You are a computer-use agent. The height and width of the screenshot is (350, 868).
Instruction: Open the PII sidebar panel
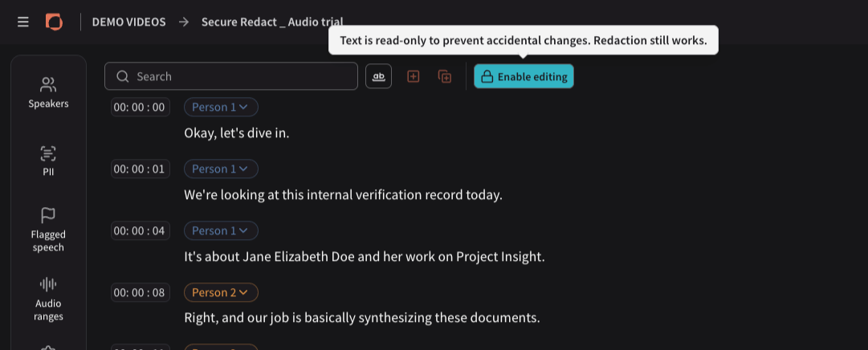[x=48, y=161]
